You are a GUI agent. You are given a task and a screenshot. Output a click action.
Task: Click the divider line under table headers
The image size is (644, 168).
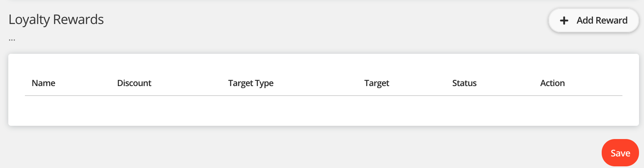click(x=324, y=96)
